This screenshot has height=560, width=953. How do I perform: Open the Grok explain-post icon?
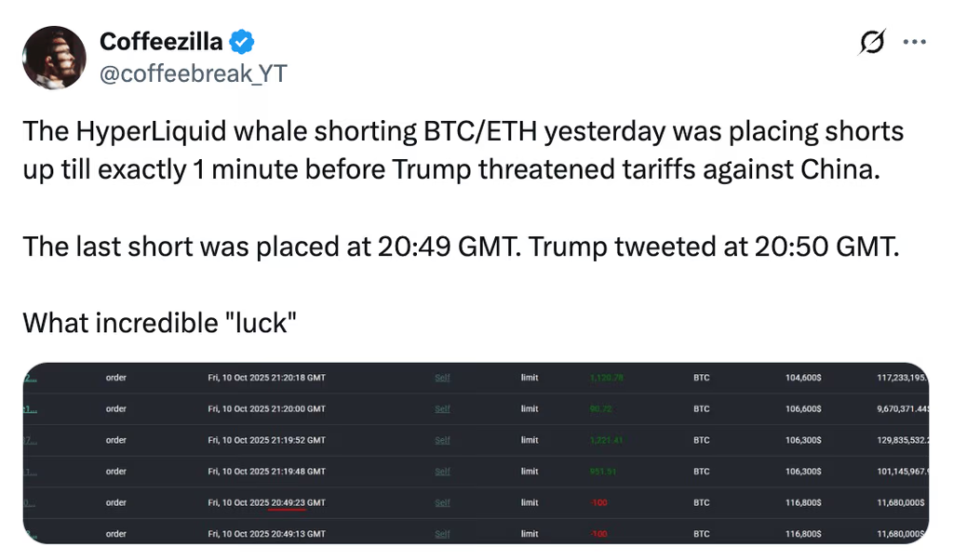tap(872, 42)
